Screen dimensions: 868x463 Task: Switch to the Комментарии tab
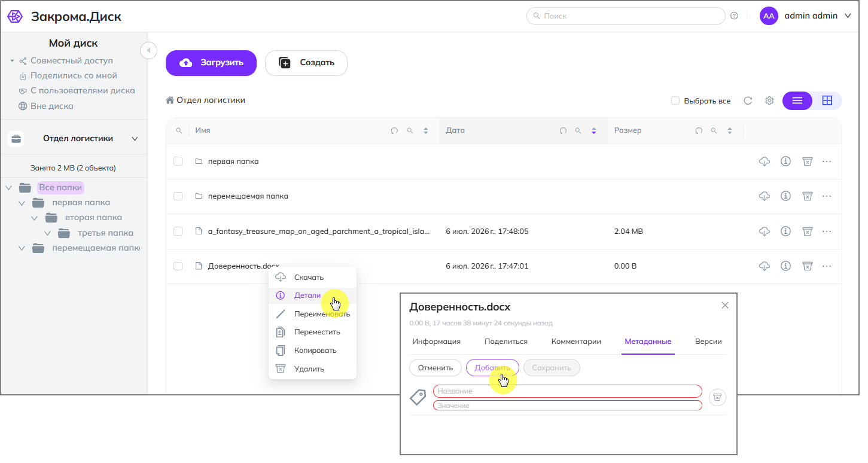576,342
